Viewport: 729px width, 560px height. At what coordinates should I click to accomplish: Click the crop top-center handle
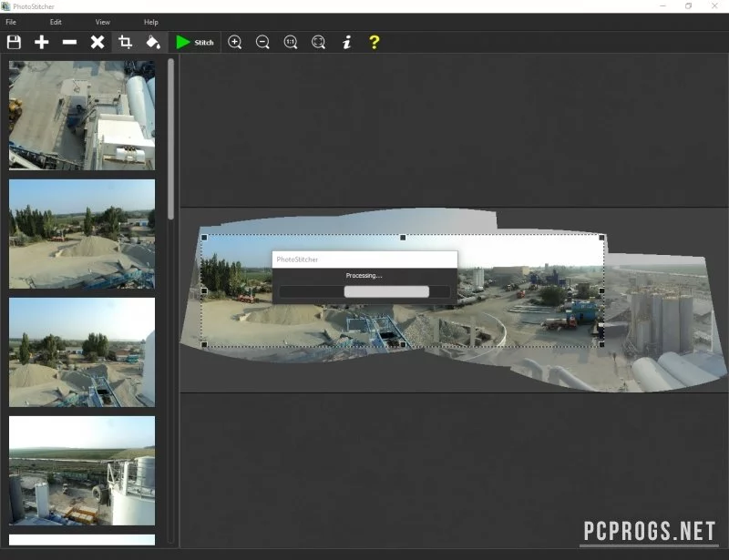click(x=403, y=238)
